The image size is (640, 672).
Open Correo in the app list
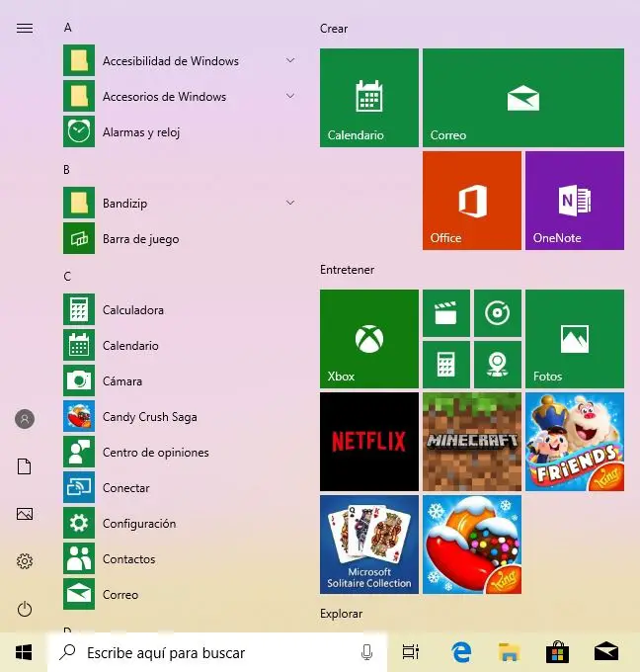[x=180, y=594]
